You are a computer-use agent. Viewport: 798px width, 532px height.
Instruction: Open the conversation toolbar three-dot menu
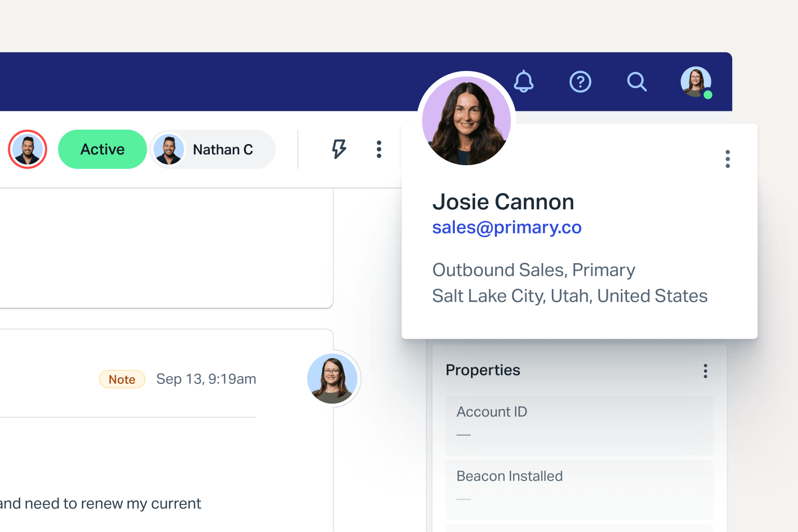click(379, 149)
